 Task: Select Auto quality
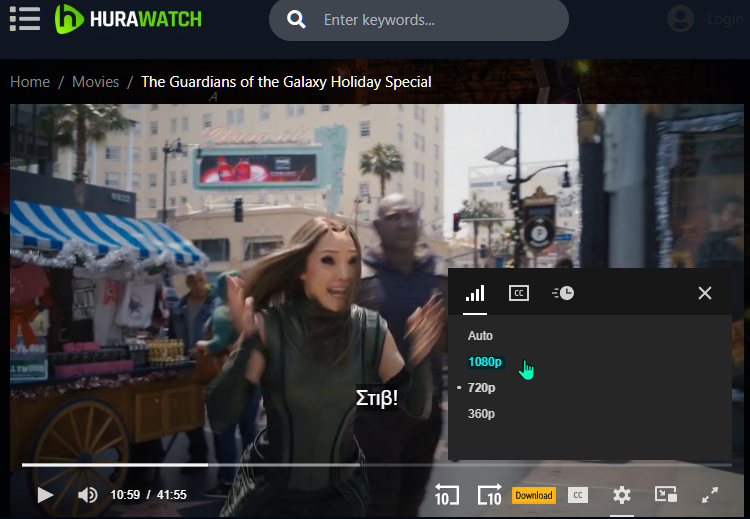[x=480, y=336]
